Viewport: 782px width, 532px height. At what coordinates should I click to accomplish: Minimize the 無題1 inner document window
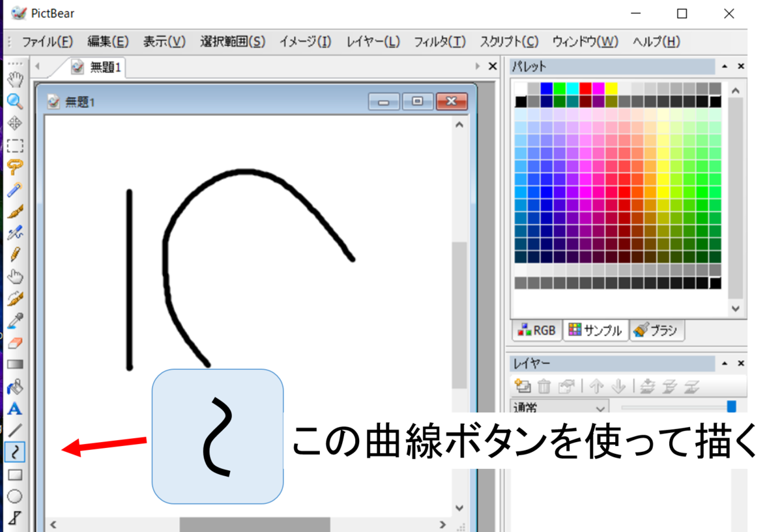click(x=384, y=101)
